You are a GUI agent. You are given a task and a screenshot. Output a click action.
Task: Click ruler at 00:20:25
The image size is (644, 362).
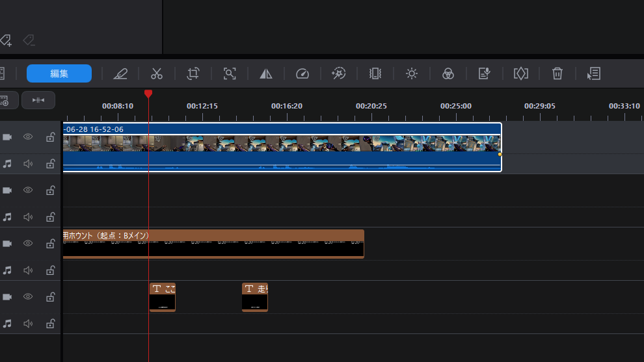coord(371,106)
